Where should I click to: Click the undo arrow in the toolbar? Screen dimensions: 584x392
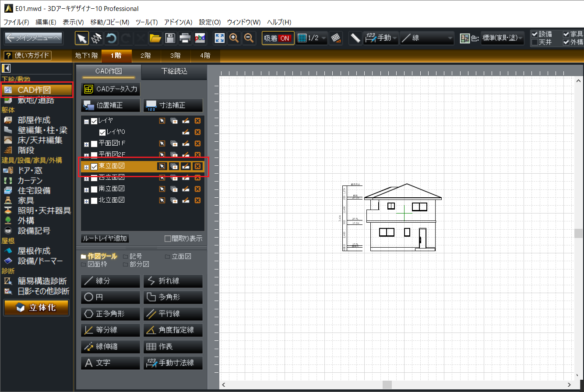(x=111, y=38)
